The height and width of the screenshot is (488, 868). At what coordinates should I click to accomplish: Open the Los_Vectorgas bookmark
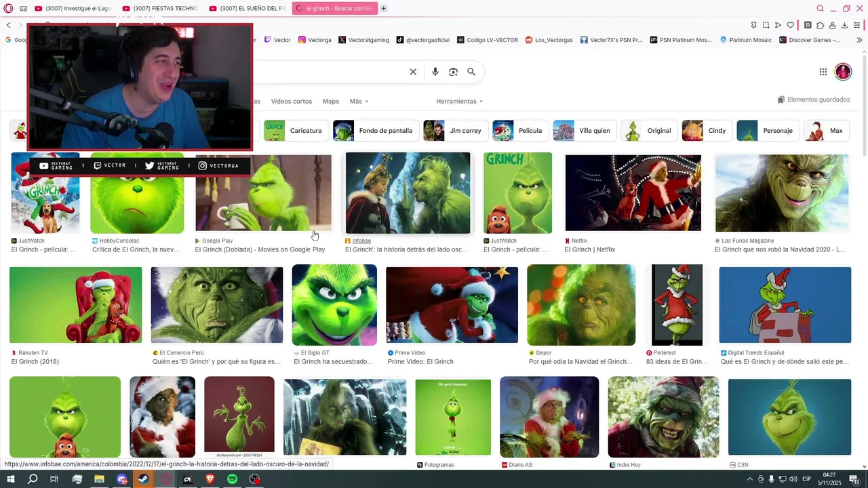[x=549, y=40]
